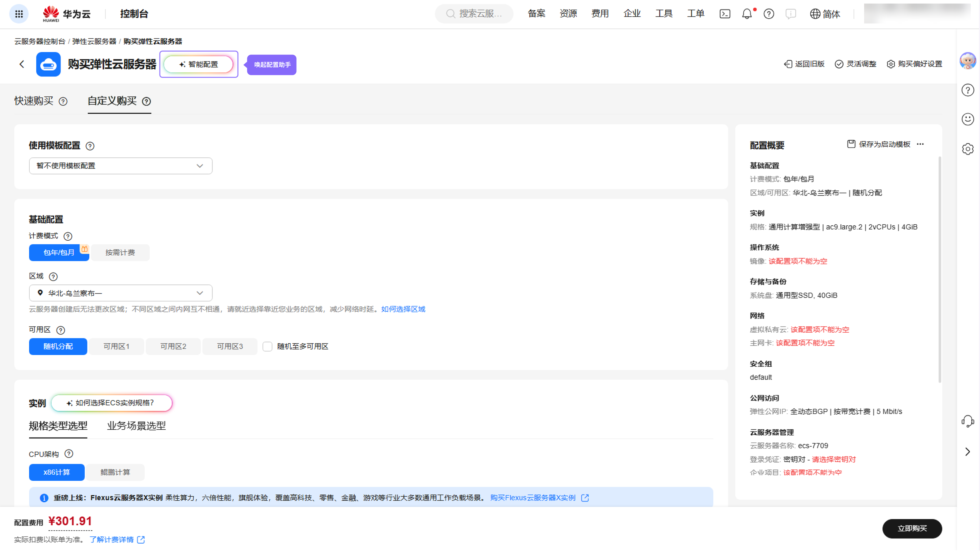Select 包年/包月 billing mode
This screenshot has height=551, width=980.
59,253
